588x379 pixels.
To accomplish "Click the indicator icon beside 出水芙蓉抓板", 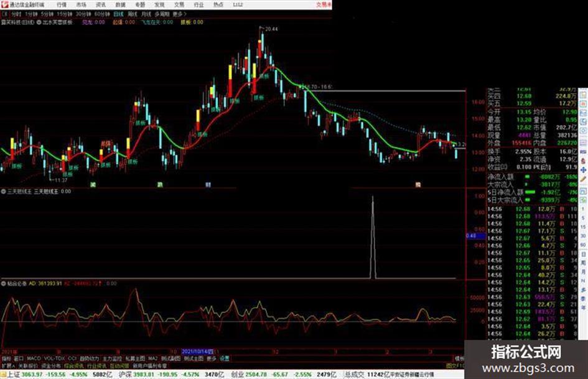I will tap(39, 22).
